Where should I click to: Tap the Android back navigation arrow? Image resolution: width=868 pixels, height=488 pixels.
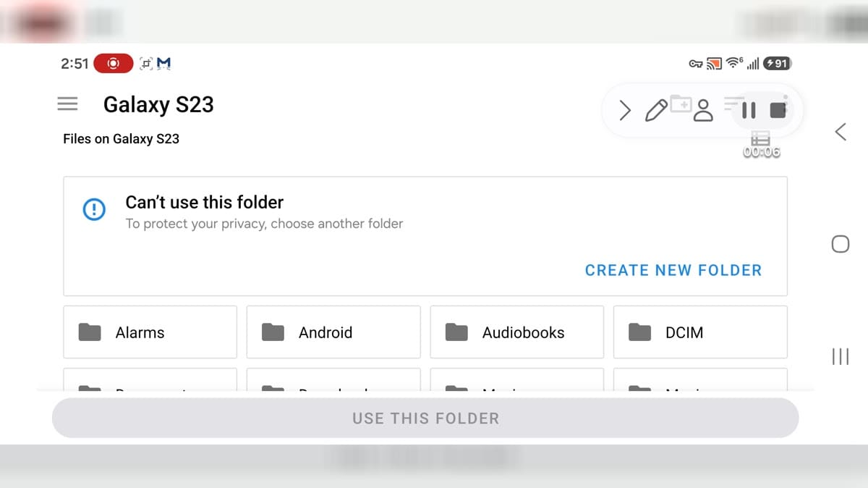pyautogui.click(x=840, y=132)
